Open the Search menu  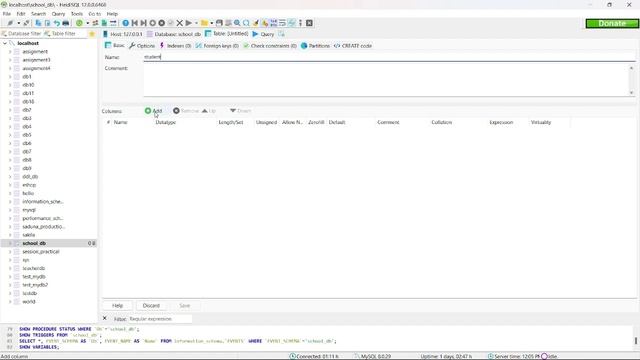39,14
